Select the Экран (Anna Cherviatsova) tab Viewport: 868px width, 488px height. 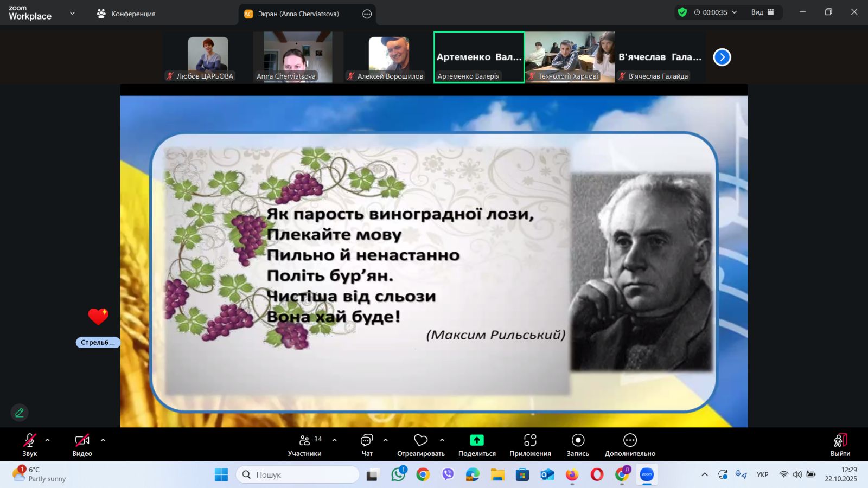coord(298,14)
